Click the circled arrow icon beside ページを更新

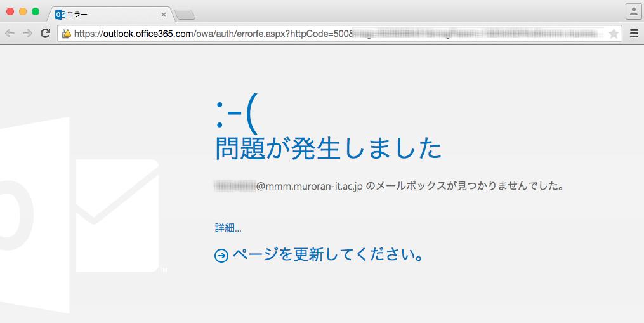[x=221, y=256]
